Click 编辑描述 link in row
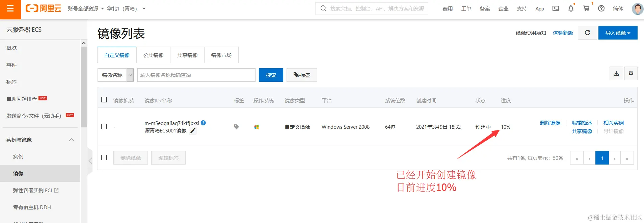This screenshot has height=223, width=644. point(582,123)
